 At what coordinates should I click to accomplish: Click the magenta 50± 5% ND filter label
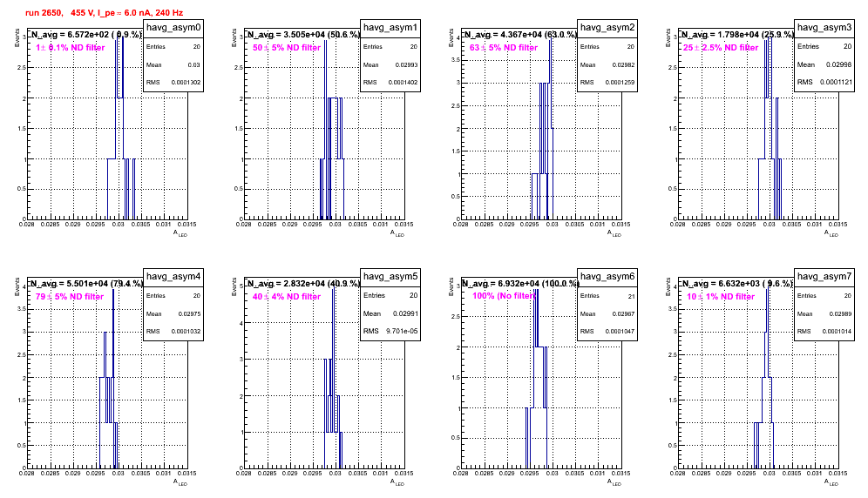pyautogui.click(x=287, y=48)
